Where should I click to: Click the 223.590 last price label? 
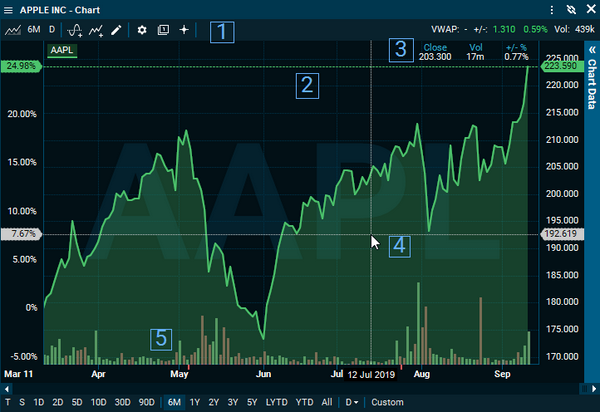[x=560, y=66]
